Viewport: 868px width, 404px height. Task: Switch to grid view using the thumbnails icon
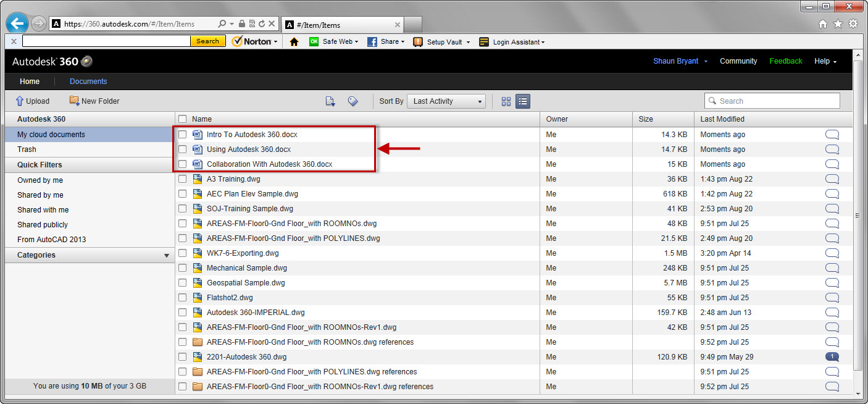(x=506, y=101)
